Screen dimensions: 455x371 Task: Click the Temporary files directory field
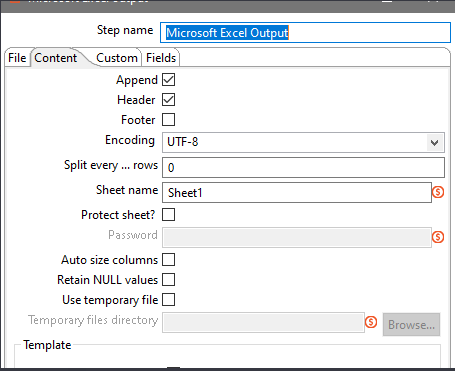pos(263,322)
